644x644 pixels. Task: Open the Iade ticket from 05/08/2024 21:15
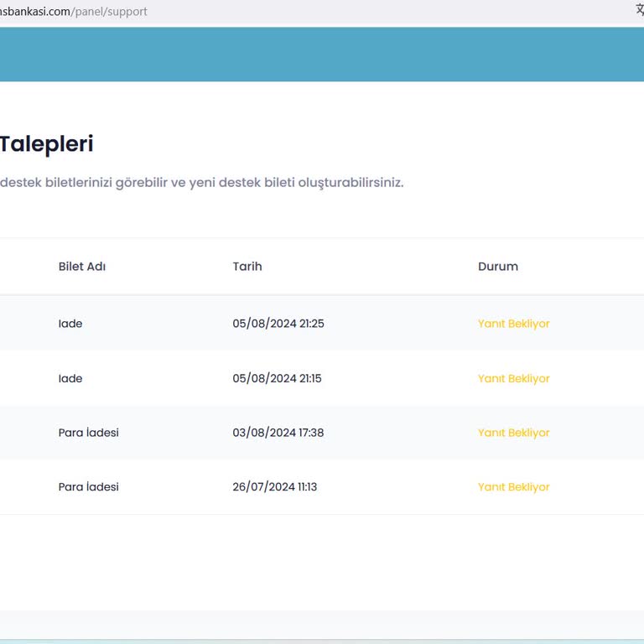coord(70,379)
